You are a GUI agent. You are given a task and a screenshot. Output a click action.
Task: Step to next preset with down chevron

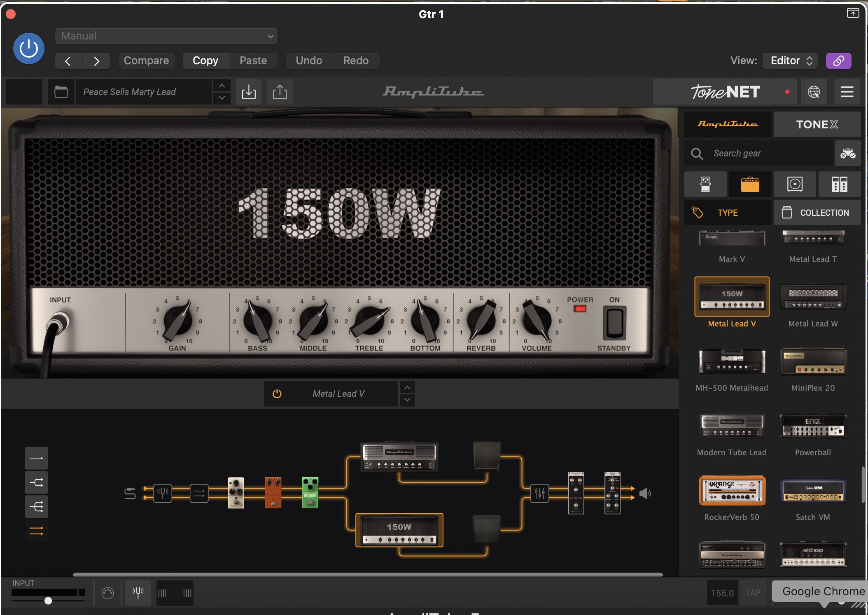222,98
